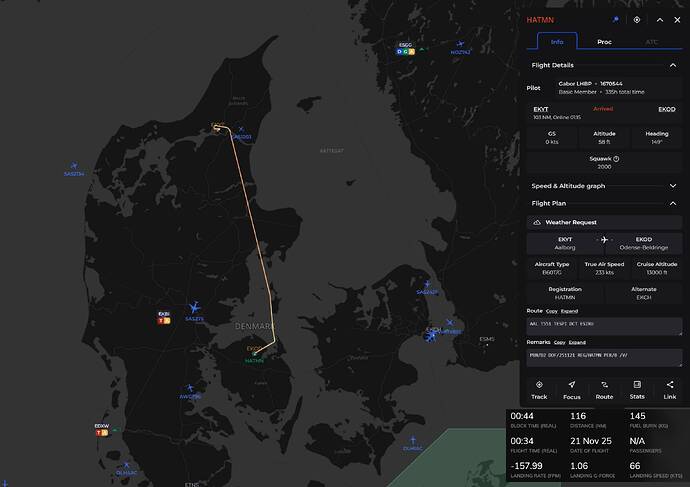Click the Squawk 2000 value
Image resolution: width=690 pixels, height=487 pixels.
604,167
